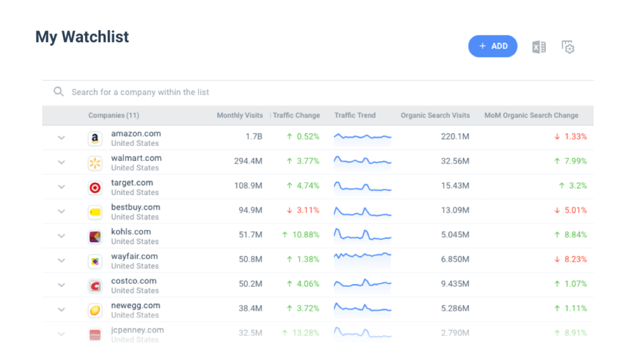Export watchlist to Excel icon
The width and height of the screenshot is (644, 361).
click(x=539, y=47)
